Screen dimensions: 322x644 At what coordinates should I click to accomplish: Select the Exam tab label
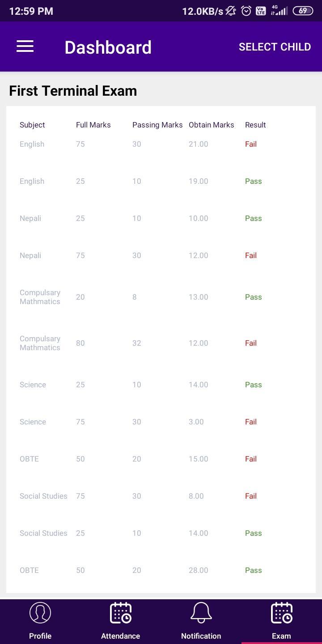pyautogui.click(x=282, y=636)
